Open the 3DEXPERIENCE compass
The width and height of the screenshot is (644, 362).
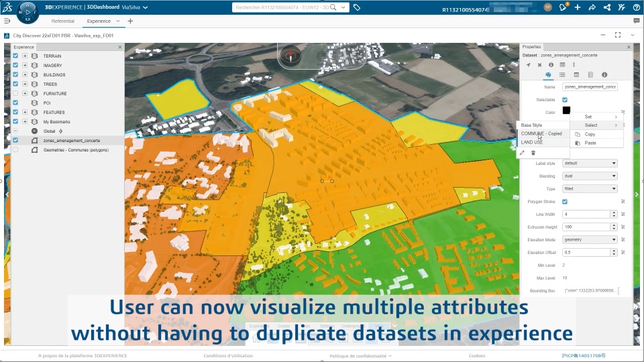[x=28, y=12]
